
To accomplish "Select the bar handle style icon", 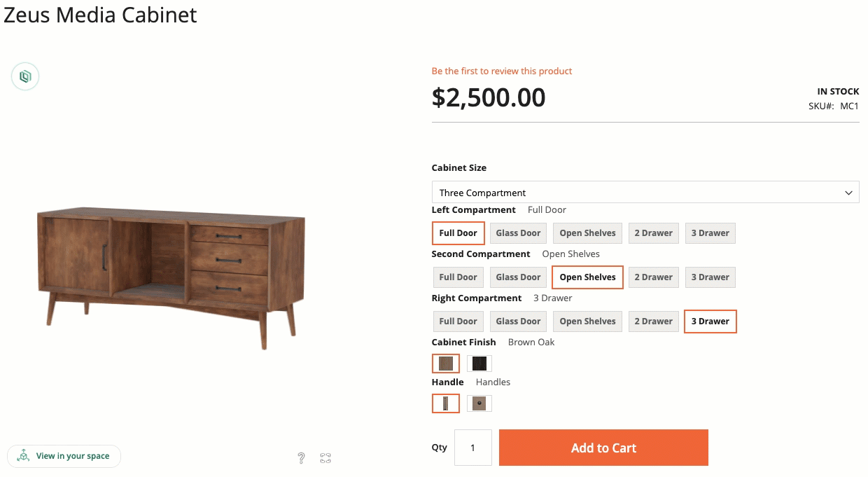I will pos(445,403).
